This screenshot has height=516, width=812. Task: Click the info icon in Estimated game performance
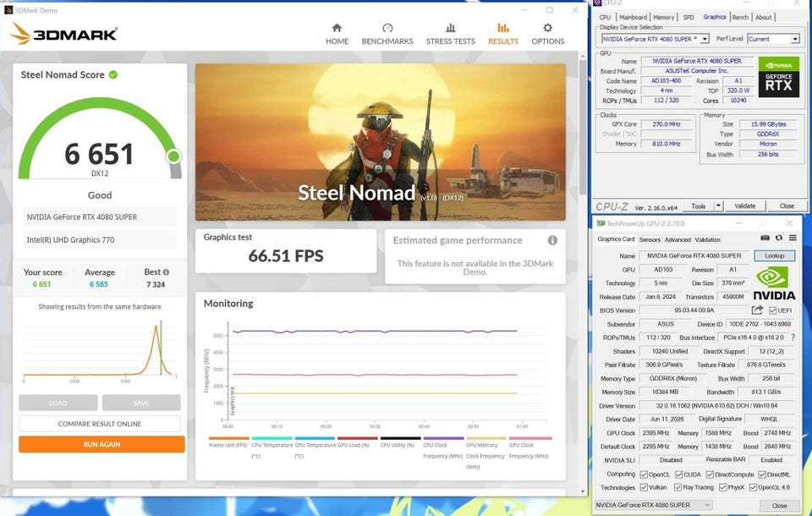[552, 240]
